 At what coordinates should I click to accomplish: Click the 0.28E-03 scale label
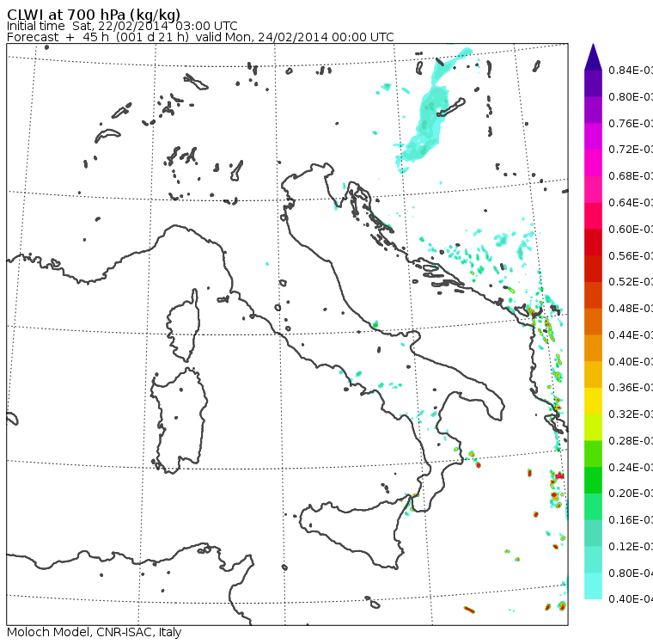pyautogui.click(x=631, y=440)
